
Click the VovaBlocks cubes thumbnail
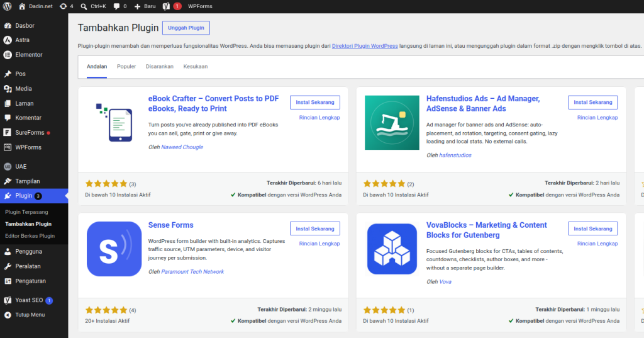pyautogui.click(x=392, y=249)
